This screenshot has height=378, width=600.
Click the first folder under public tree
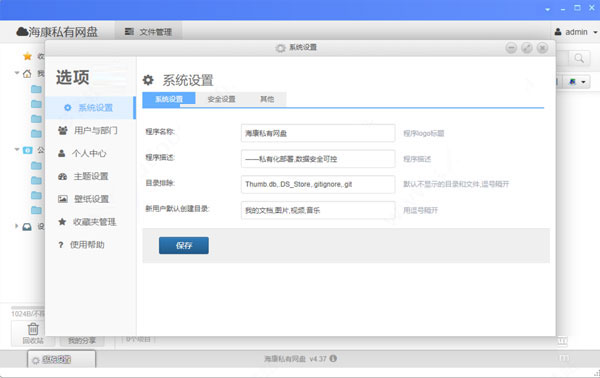click(x=36, y=165)
